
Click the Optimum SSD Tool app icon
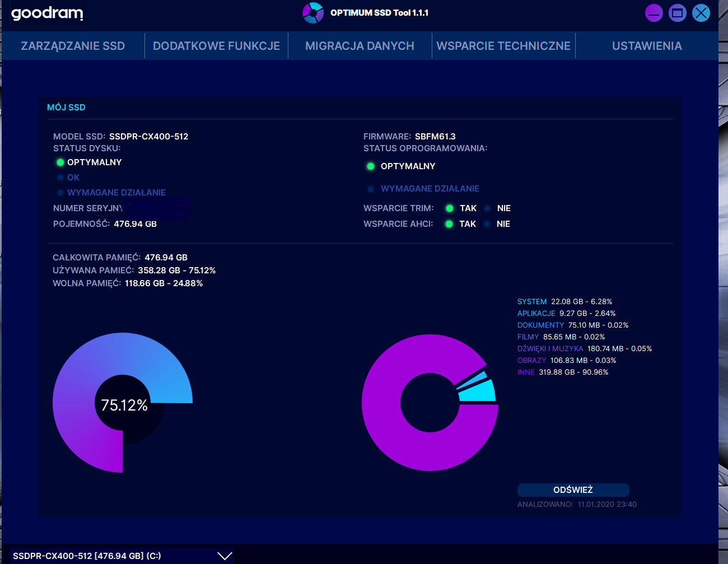(313, 13)
